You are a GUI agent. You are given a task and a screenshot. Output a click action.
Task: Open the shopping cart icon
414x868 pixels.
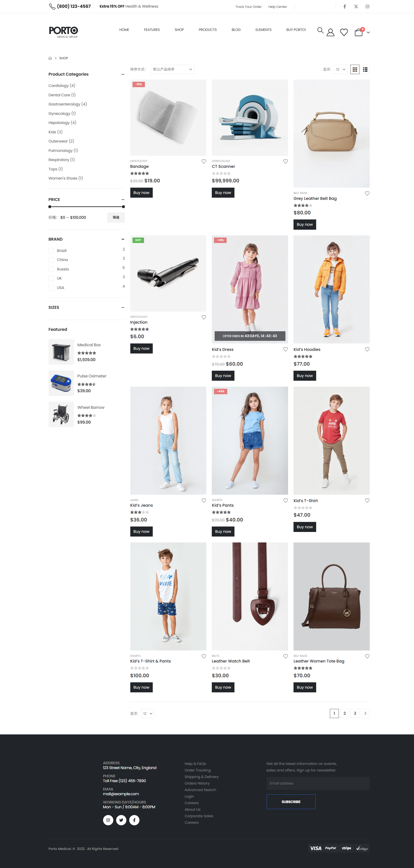(359, 32)
